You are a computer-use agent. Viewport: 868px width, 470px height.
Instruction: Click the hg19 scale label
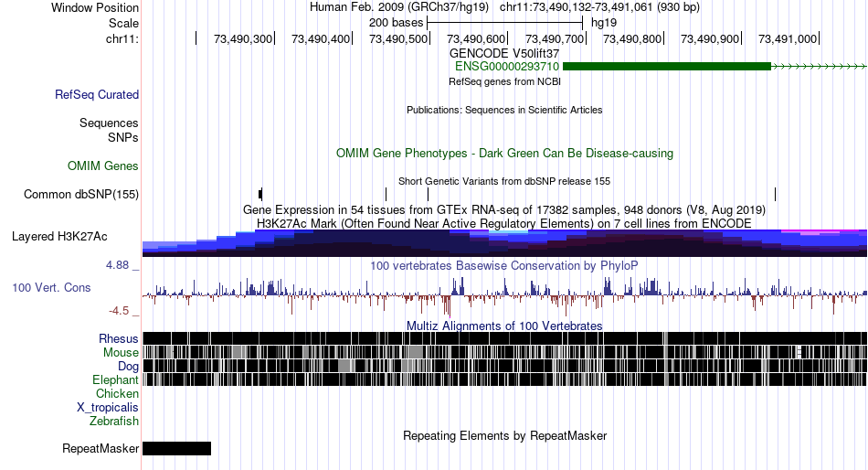[x=604, y=23]
